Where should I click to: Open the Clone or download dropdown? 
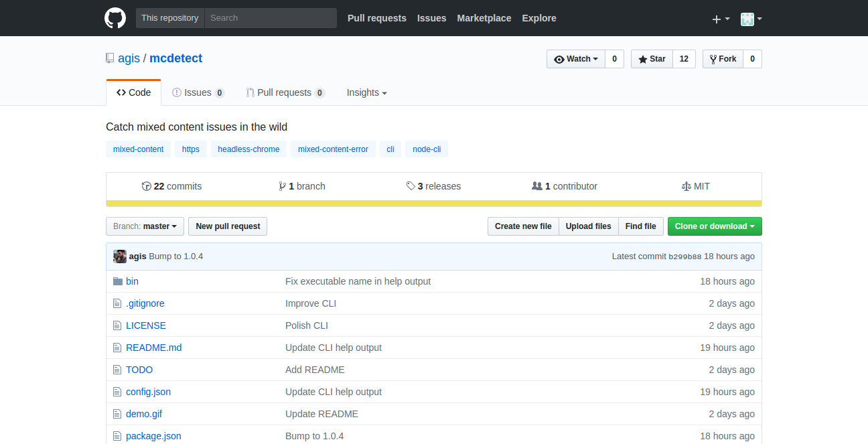[715, 226]
